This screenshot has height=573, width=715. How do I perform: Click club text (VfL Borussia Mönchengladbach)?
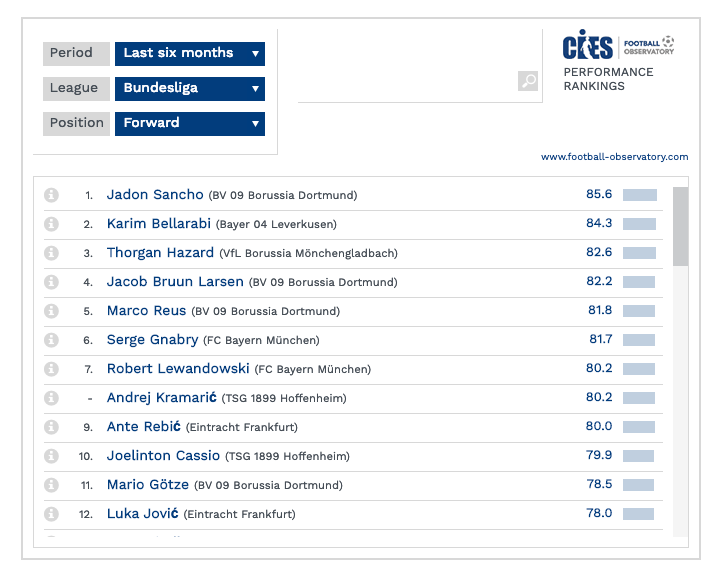coord(308,253)
